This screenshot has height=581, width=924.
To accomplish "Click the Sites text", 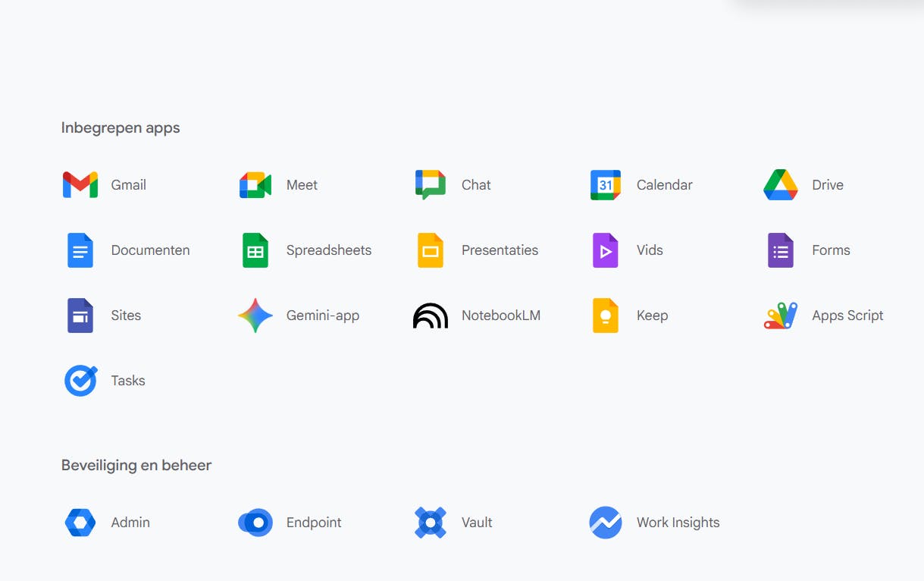I will pos(126,316).
